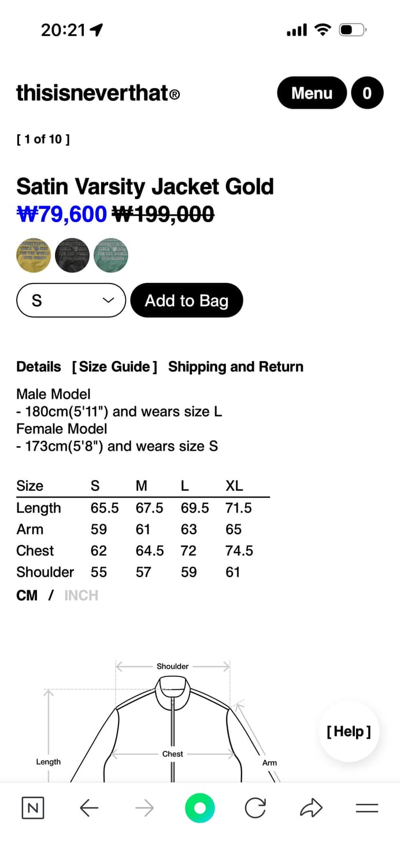Switch to the Details tab
The width and height of the screenshot is (400, 868).
(39, 367)
